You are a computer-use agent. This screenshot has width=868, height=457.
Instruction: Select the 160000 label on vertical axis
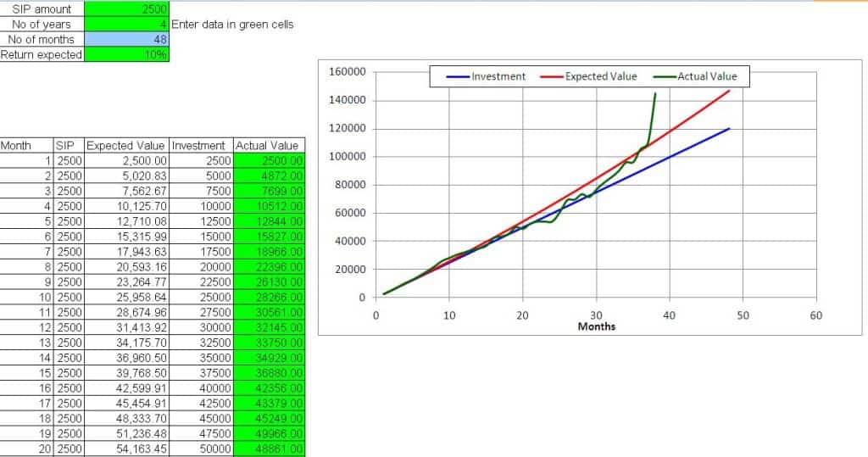348,72
